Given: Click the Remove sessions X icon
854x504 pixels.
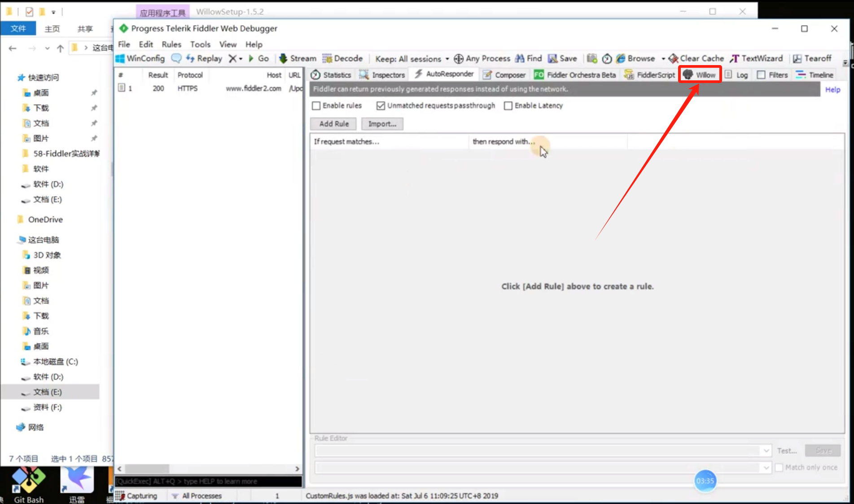Looking at the screenshot, I should [232, 58].
